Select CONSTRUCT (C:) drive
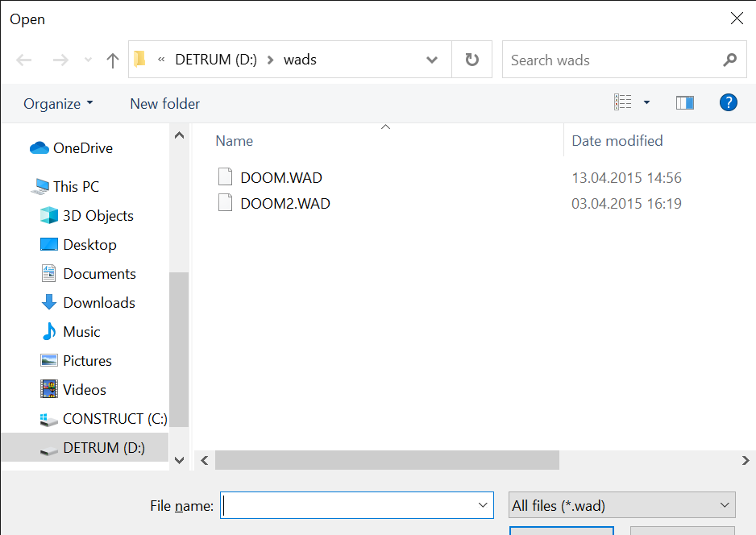This screenshot has width=756, height=535. (x=114, y=418)
